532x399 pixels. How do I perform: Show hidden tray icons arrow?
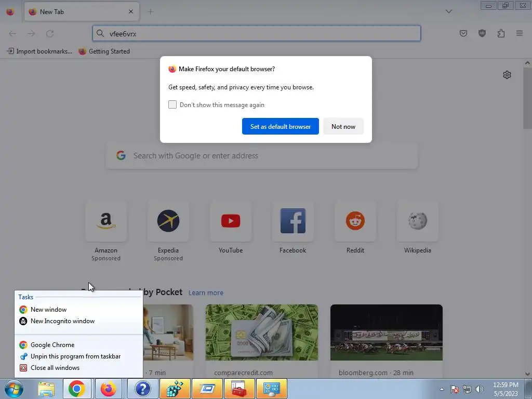pos(442,389)
